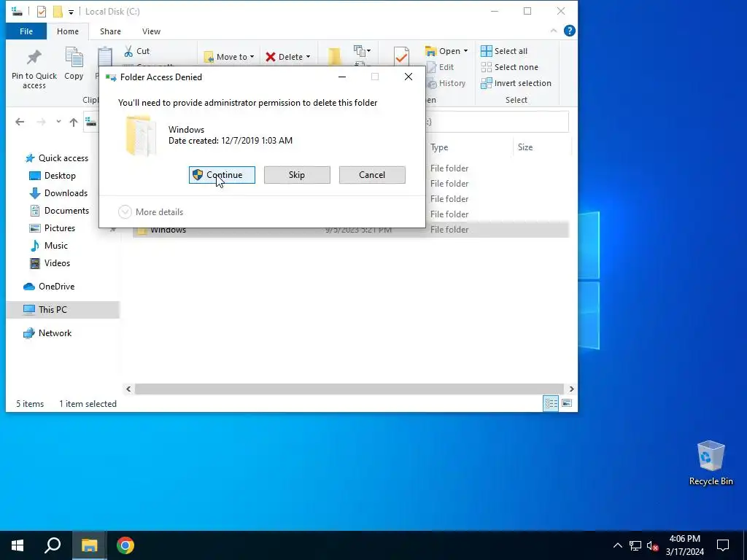Switch to the Home ribbon tab

(68, 31)
